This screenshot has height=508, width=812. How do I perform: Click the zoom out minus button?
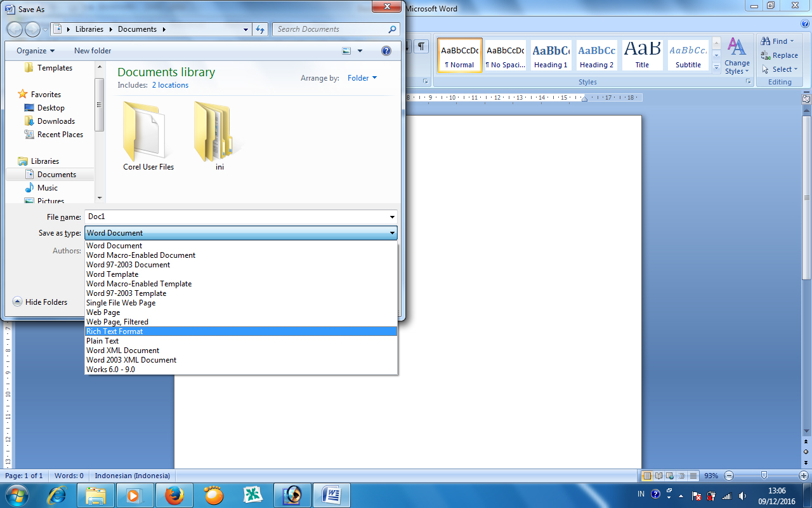[x=729, y=476]
